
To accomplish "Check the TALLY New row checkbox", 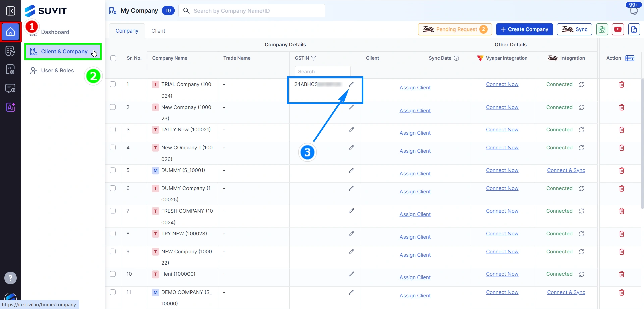I will (113, 129).
